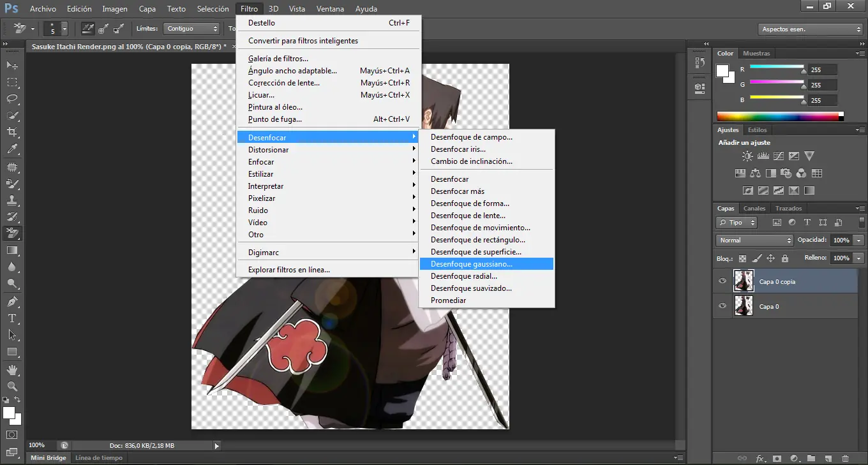Toggle layer filter on/off switch
Screen dimensions: 868x465
pos(862,223)
